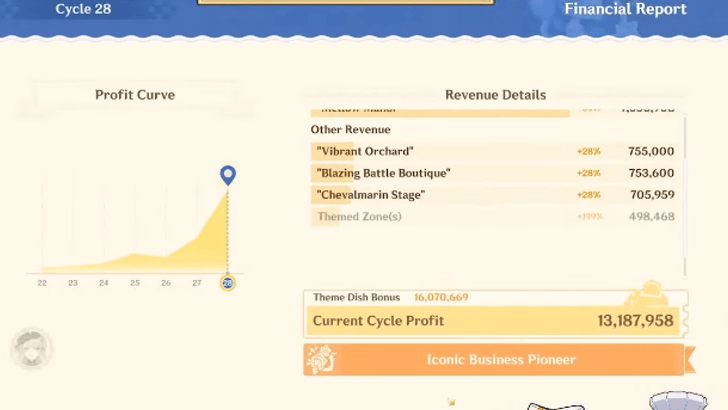Click the Revenue Details list scrollbar

685,190
